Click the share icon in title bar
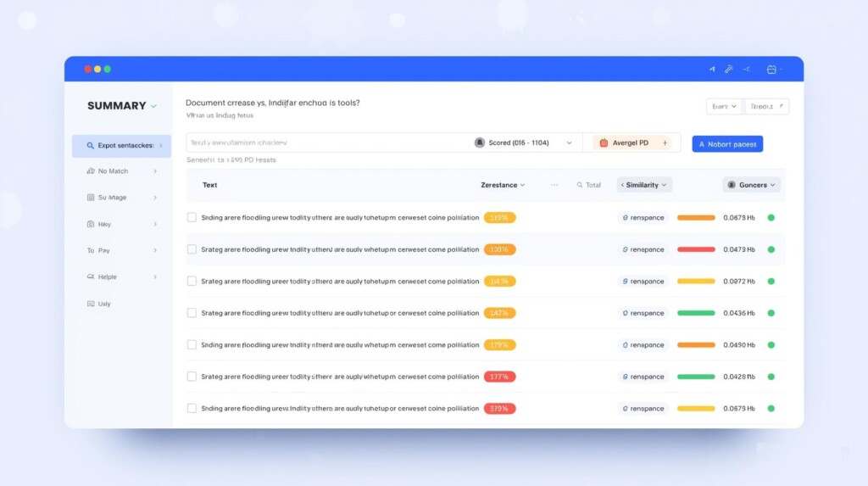 [747, 70]
